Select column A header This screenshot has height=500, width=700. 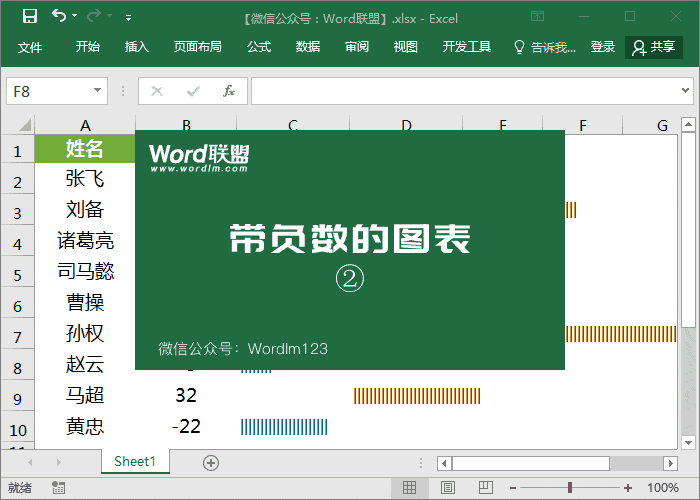click(85, 125)
